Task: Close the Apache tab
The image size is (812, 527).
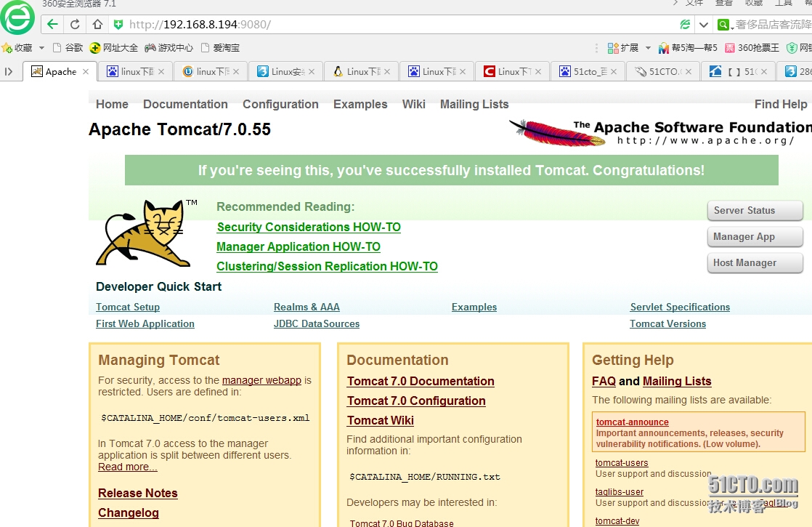Action: [x=86, y=71]
